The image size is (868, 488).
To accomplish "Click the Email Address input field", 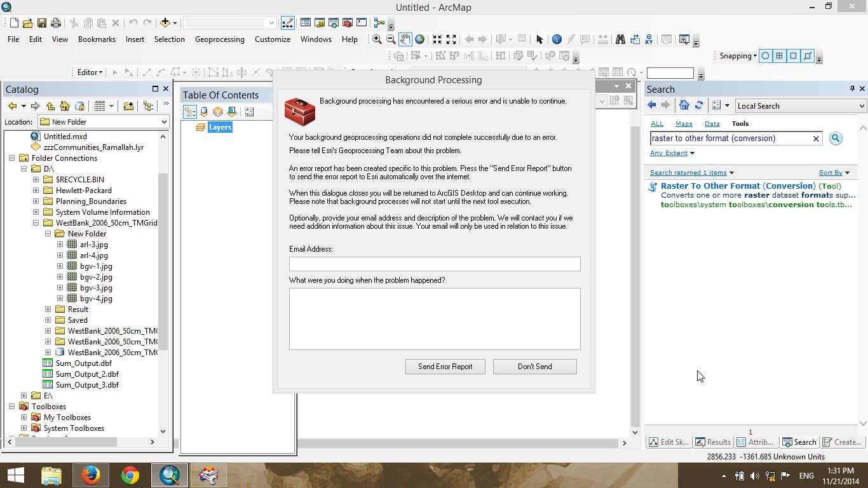I will tap(435, 264).
